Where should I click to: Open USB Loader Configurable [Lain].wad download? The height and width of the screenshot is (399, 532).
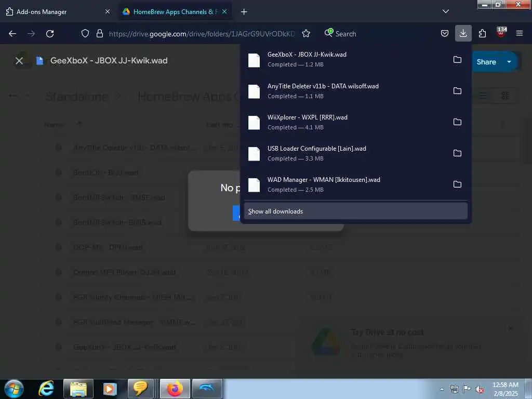(347, 153)
